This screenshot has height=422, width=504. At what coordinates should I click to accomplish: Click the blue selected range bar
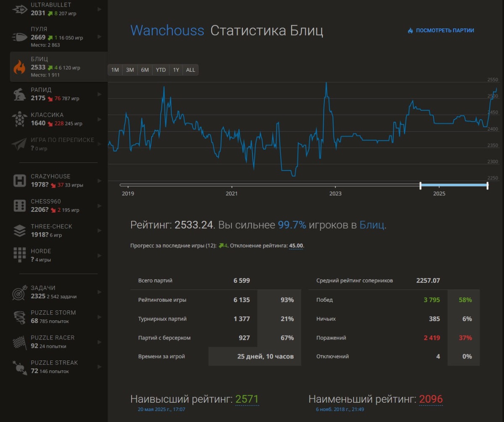[454, 185]
